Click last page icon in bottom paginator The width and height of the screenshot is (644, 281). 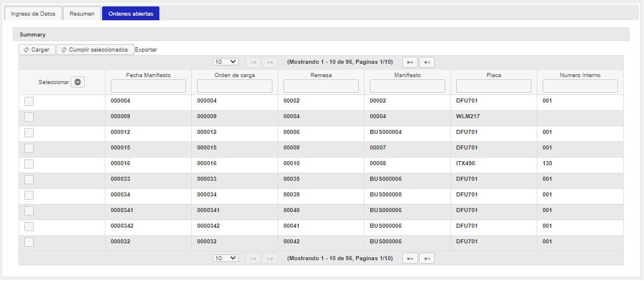coord(427,258)
